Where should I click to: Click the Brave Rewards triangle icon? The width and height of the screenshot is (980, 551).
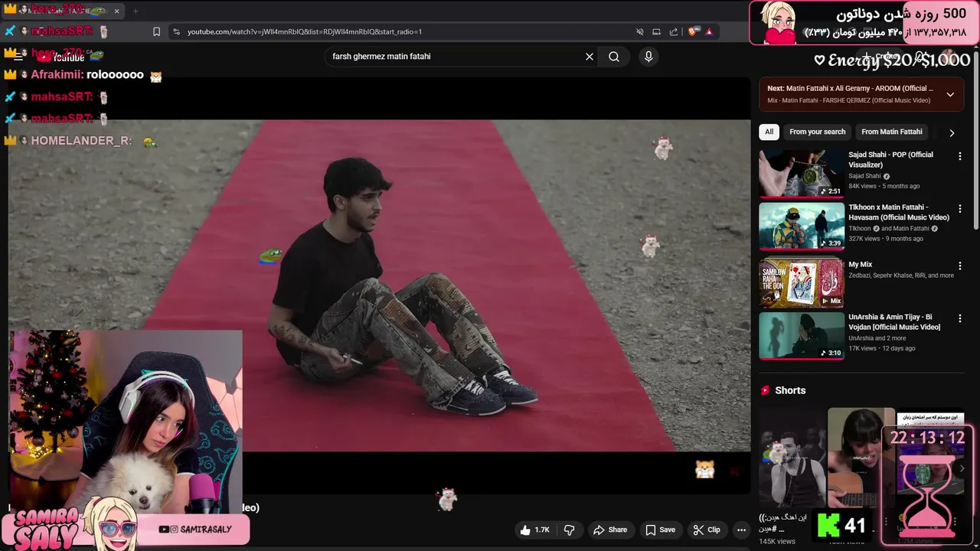[x=709, y=31]
